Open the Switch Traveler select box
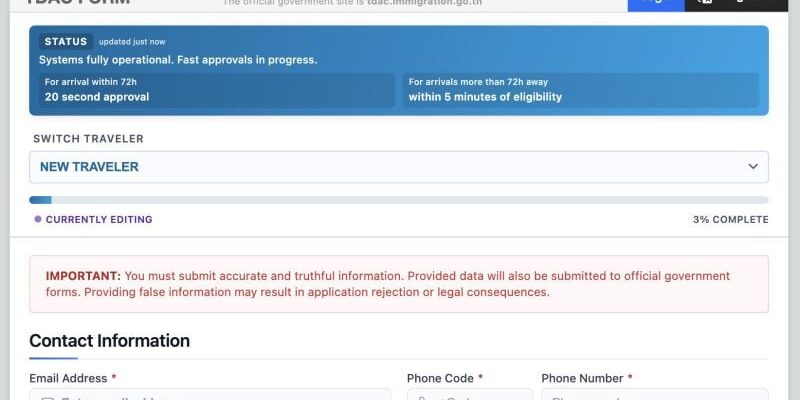This screenshot has width=800, height=400. (x=398, y=167)
